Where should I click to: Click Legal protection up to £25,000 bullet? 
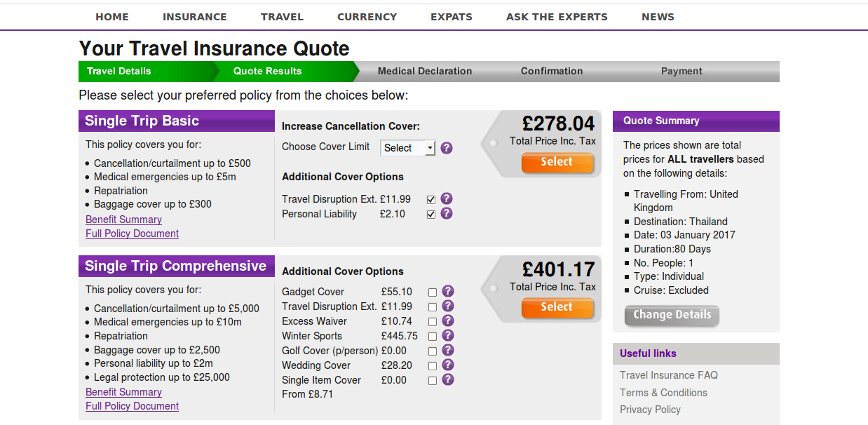coord(162,377)
